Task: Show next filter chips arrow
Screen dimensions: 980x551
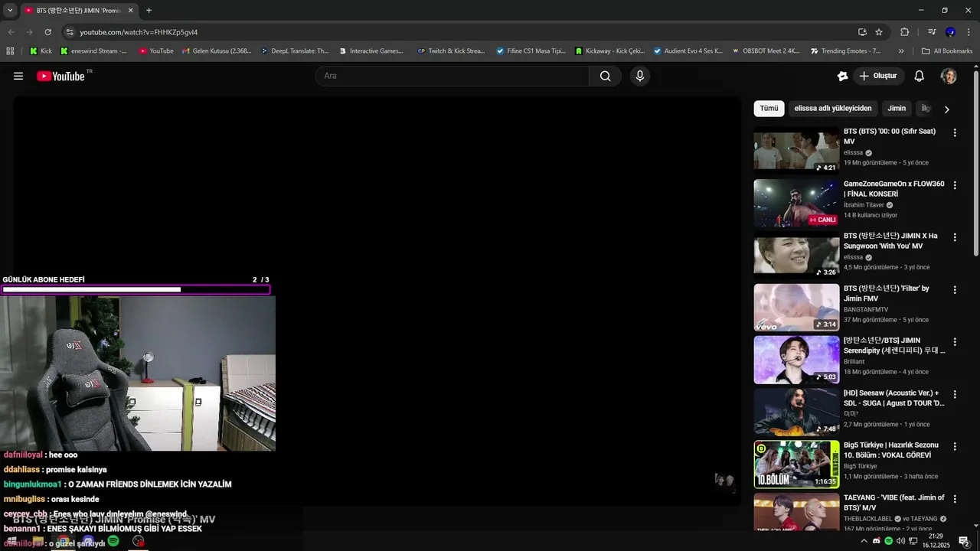Action: point(946,109)
